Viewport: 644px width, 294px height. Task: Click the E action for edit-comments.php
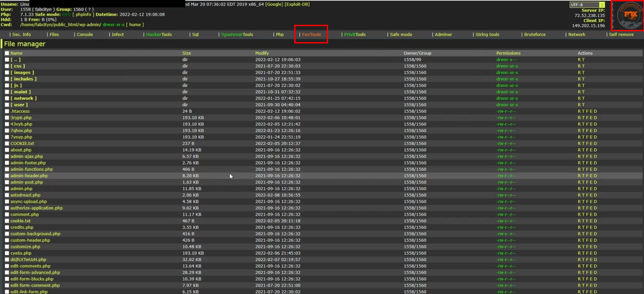click(591, 266)
